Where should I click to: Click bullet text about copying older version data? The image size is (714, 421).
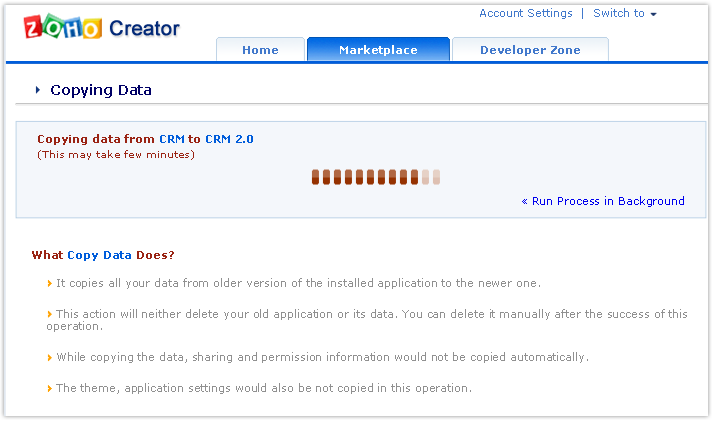(x=298, y=283)
